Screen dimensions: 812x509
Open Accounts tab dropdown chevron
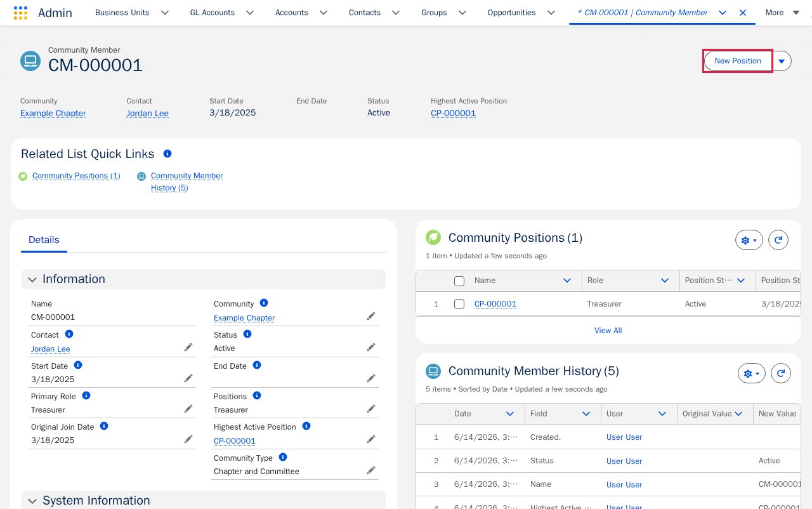(x=324, y=13)
